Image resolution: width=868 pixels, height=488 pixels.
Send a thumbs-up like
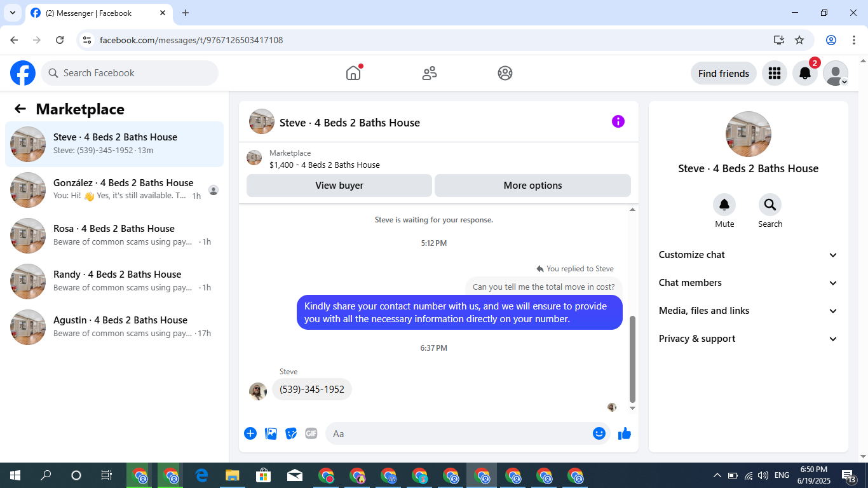[x=625, y=433]
